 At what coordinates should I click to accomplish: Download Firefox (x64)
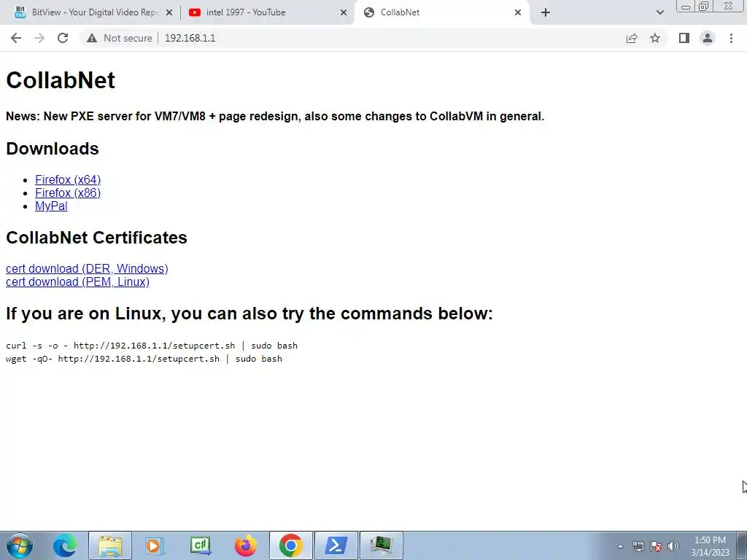point(68,179)
